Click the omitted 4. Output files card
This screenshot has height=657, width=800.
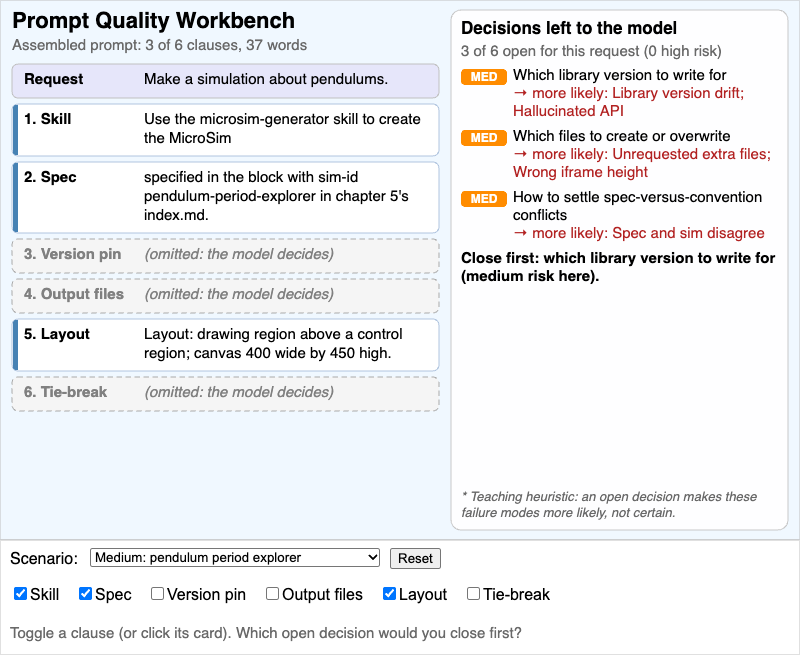(x=226, y=295)
